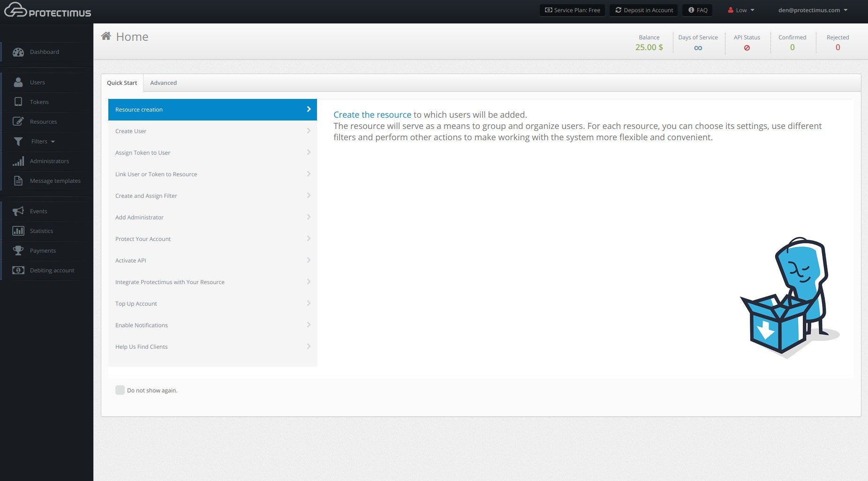
Task: Click the Days of Service infinity symbol
Action: 698,48
